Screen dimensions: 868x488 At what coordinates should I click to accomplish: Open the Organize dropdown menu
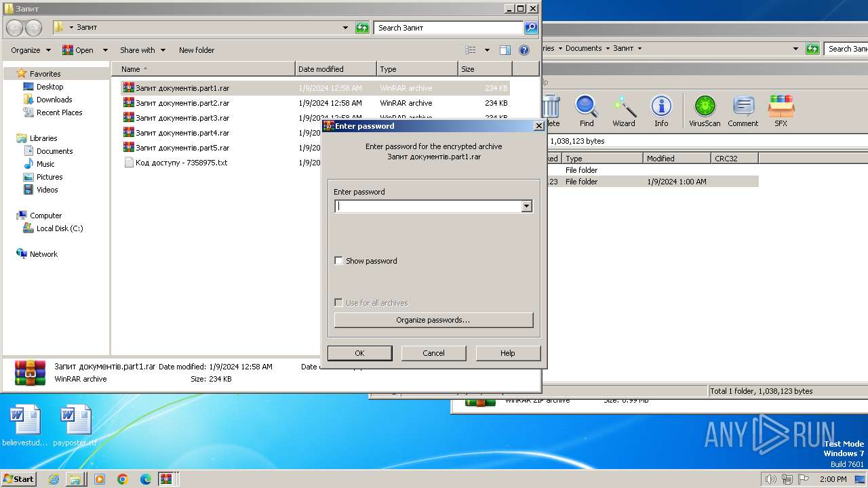(x=31, y=50)
